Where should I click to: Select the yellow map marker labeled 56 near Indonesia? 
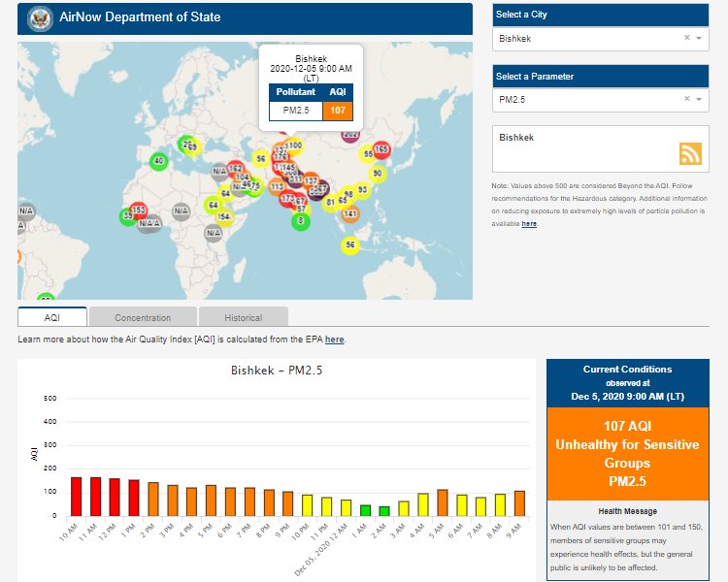tap(349, 245)
